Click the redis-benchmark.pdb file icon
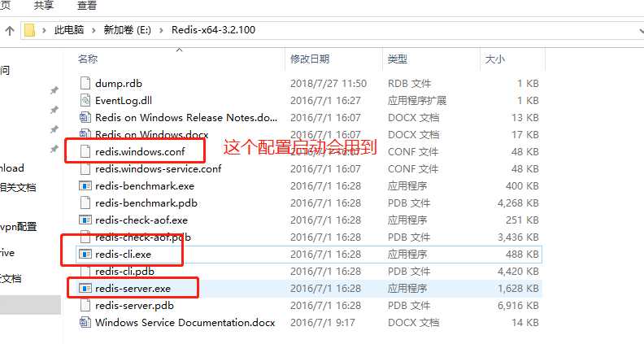644x344 pixels. 85,203
